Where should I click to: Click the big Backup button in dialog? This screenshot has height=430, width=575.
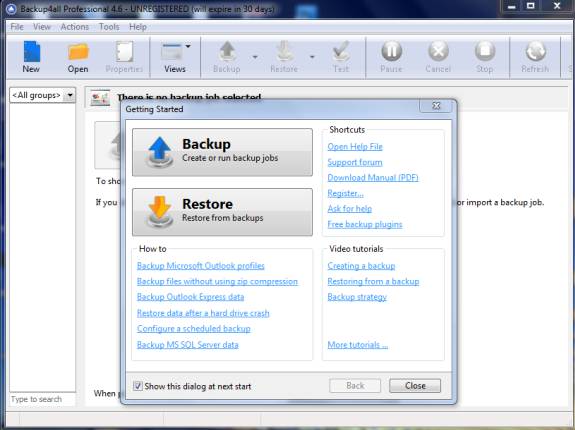pyautogui.click(x=222, y=152)
